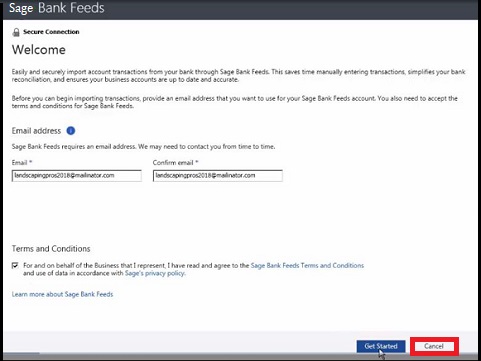
Task: Click the gray horizontal bar at window bottom
Action: (x=240, y=356)
